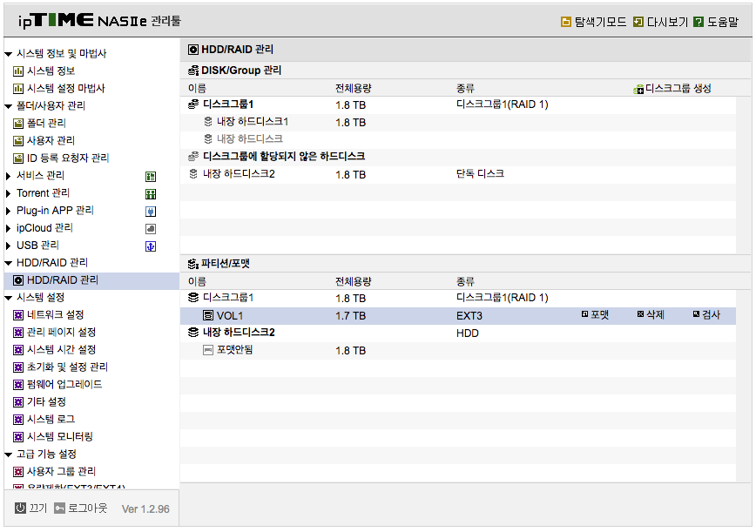This screenshot has width=756, height=532.
Task: Click 검사 to check VOL1
Action: coord(706,314)
